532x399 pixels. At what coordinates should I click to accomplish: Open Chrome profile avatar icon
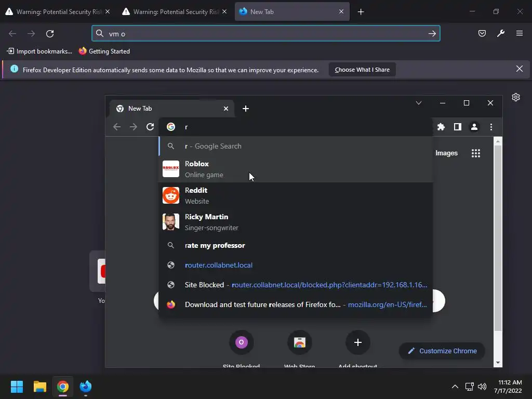coord(474,127)
